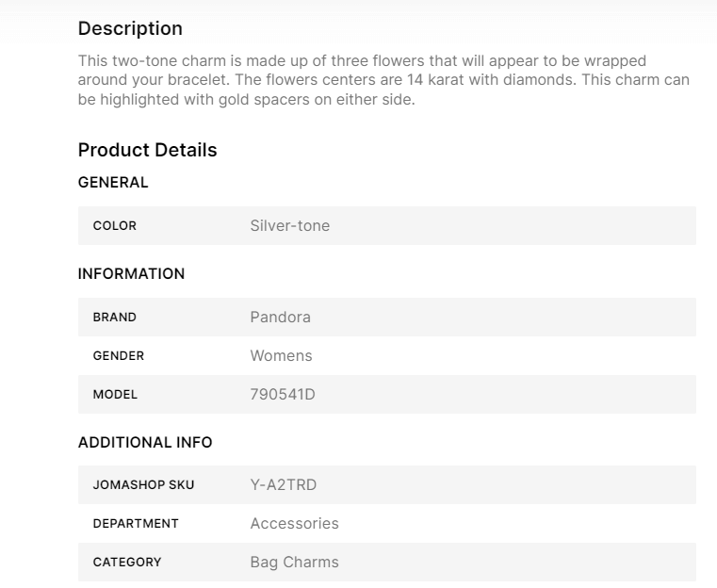Open the Pandora brand value
The image size is (717, 588).
[x=280, y=318]
